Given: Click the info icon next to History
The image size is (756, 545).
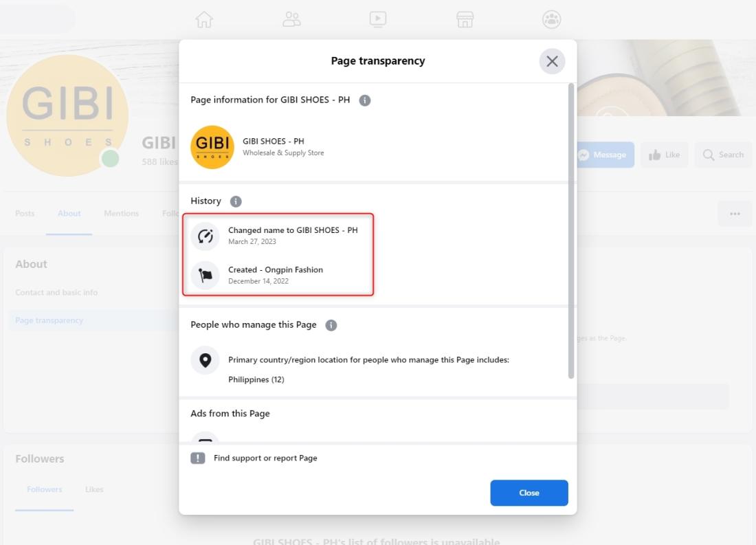Looking at the screenshot, I should (236, 201).
